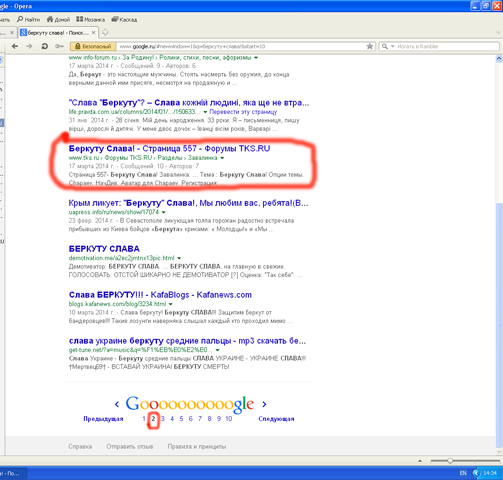
Task: Switch to the беркуту слава! tab
Action: pyautogui.click(x=58, y=32)
